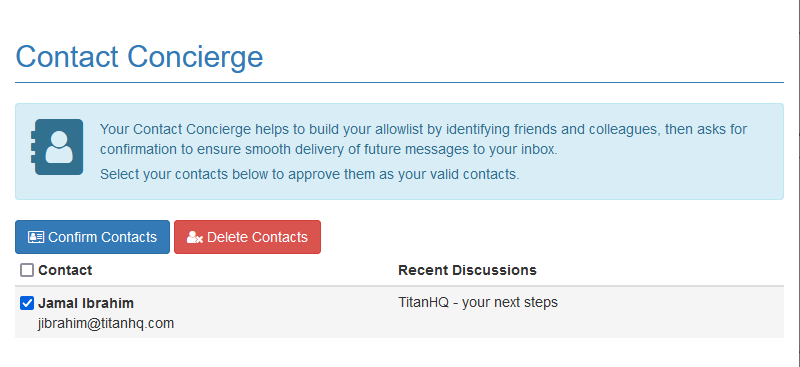Tick the select-all checkbox beside Contact header

click(27, 270)
